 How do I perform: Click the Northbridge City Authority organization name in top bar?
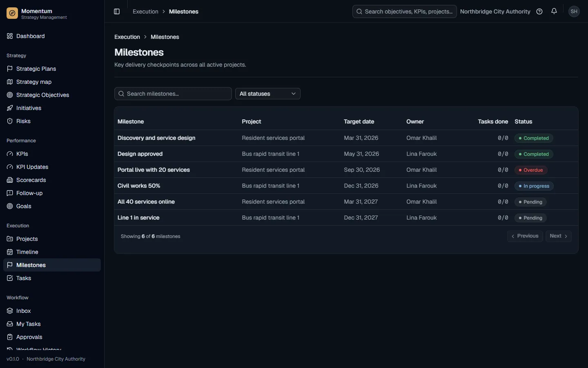(495, 11)
